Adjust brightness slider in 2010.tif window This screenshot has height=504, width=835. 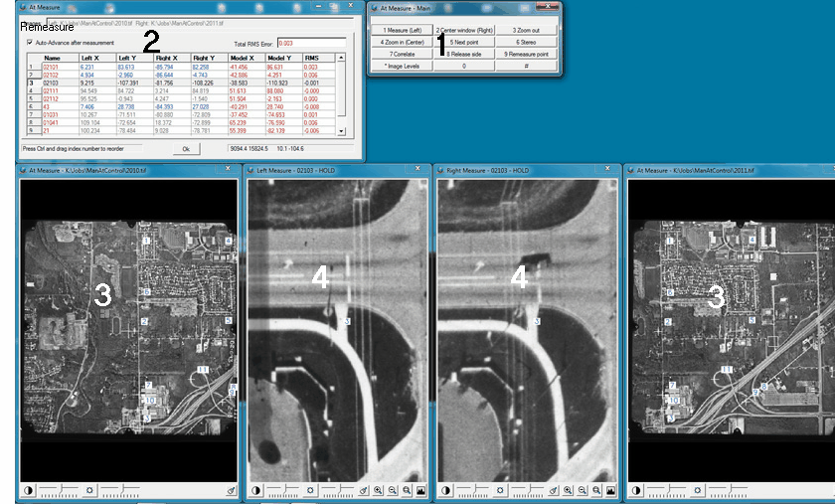tap(119, 490)
